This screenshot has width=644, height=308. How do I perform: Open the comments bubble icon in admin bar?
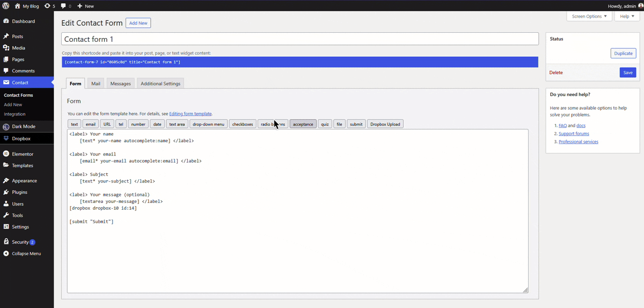pos(63,6)
